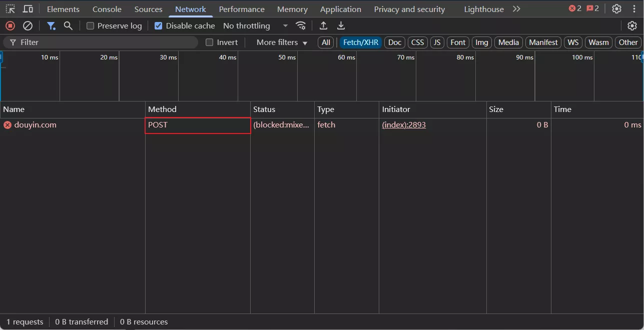Open the No throttling dropdown

255,26
